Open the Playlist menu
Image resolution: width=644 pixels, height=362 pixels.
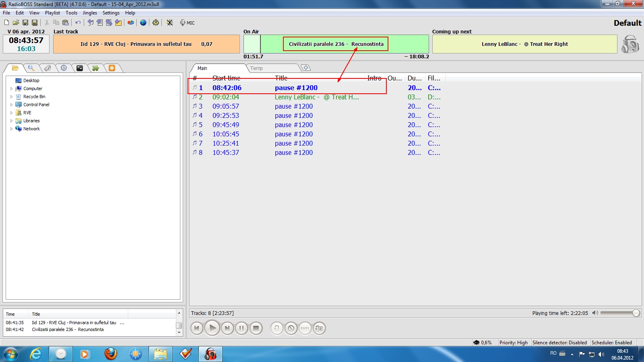click(x=52, y=13)
